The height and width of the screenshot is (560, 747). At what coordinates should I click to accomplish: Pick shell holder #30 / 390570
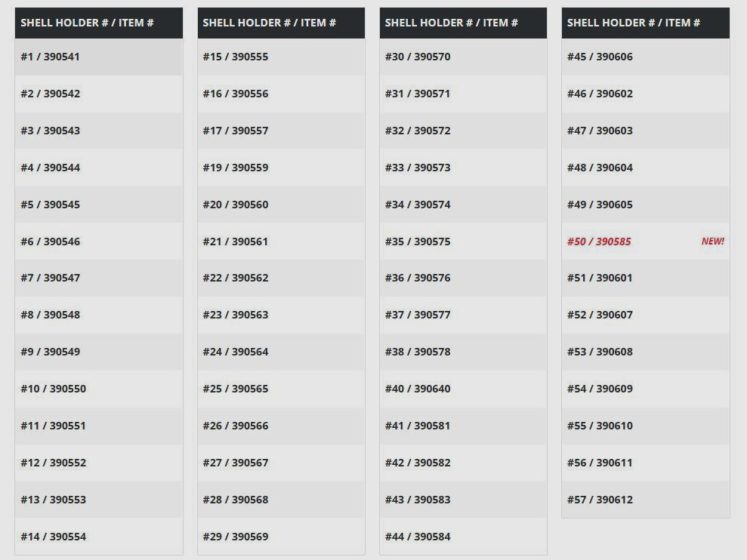(463, 57)
